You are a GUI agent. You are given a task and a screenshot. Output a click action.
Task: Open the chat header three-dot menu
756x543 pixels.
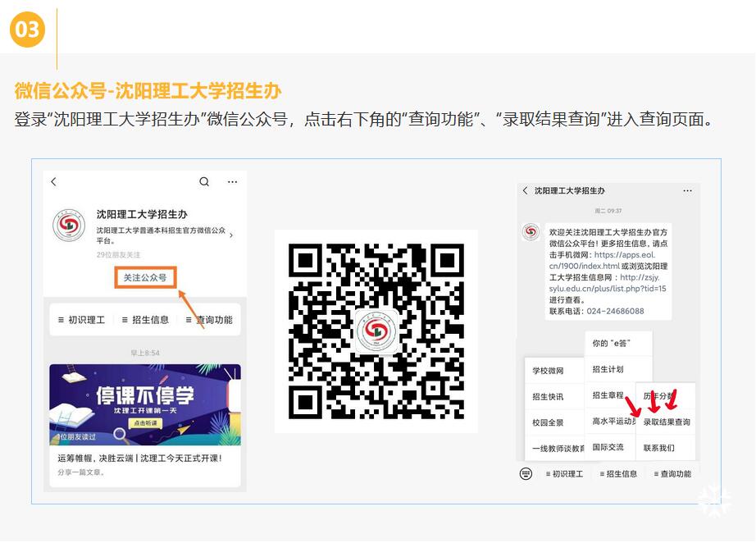tap(688, 190)
